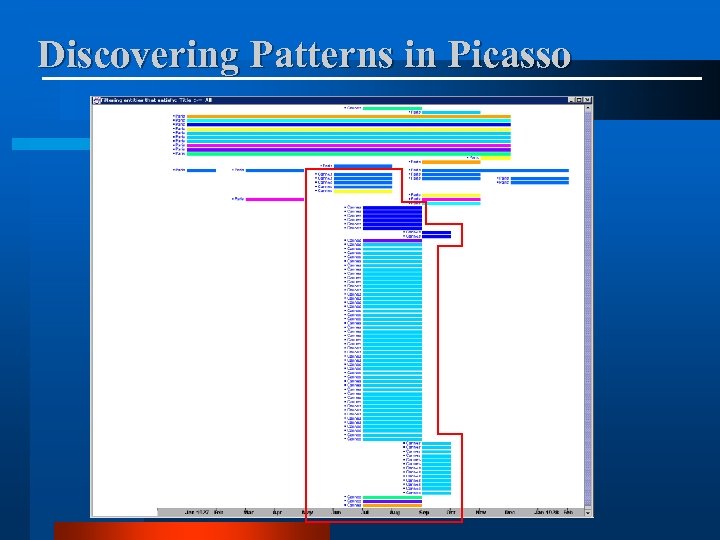Minimize the timeline window
Image resolution: width=720 pixels, height=540 pixels.
point(572,100)
